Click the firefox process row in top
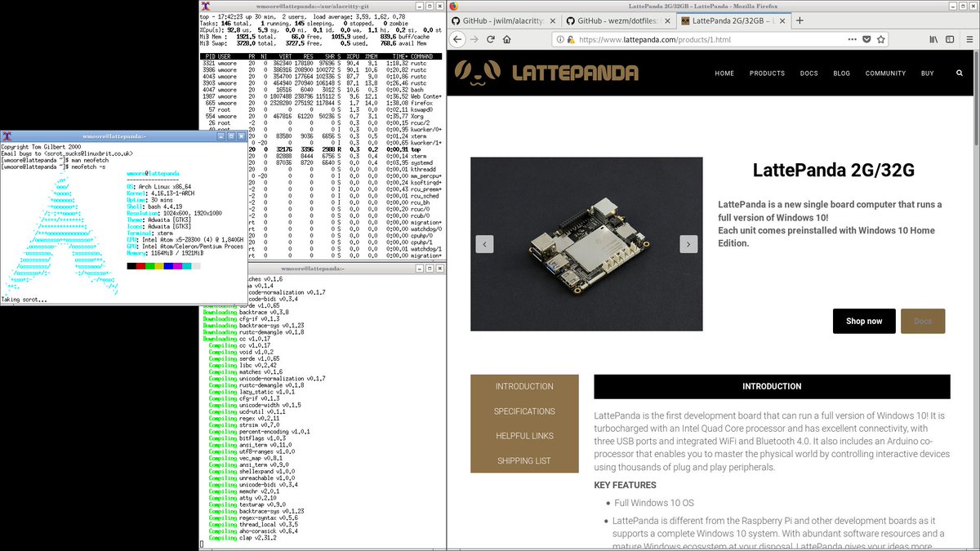980x551 pixels. 322,104
